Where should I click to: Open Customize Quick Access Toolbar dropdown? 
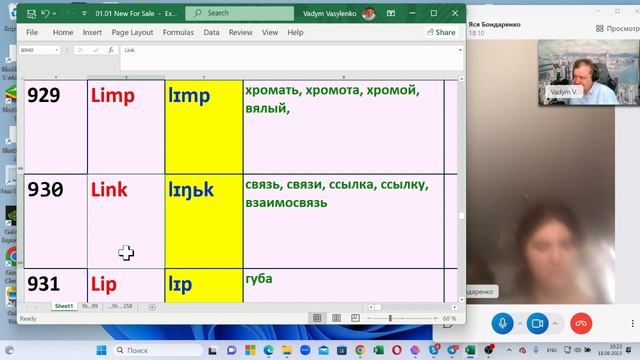84,13
